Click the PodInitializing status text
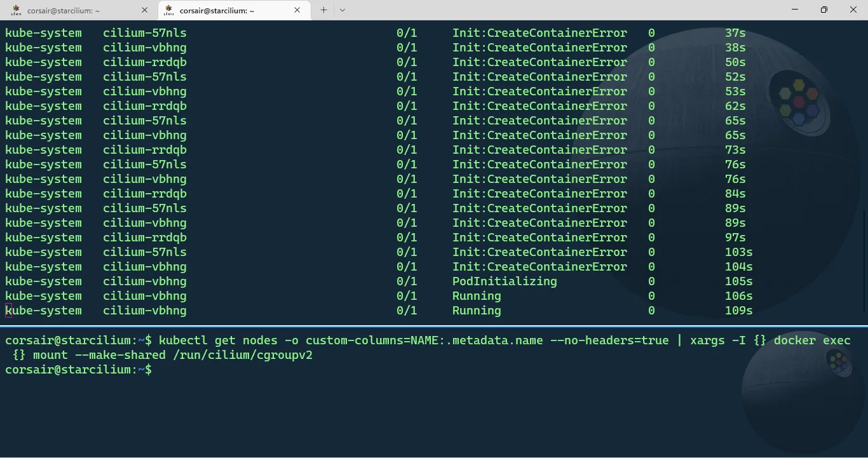 point(504,281)
